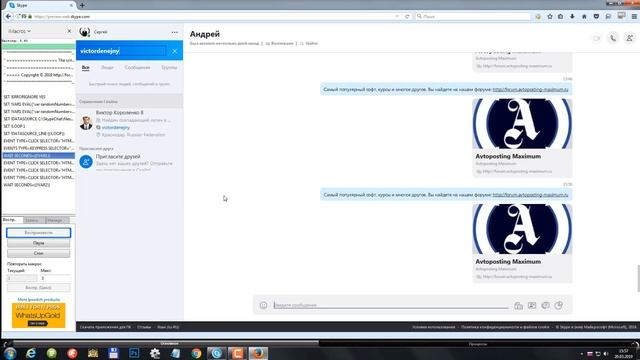Click the Воспроизвести play macro button
This screenshot has height=360, width=640.
point(39,233)
